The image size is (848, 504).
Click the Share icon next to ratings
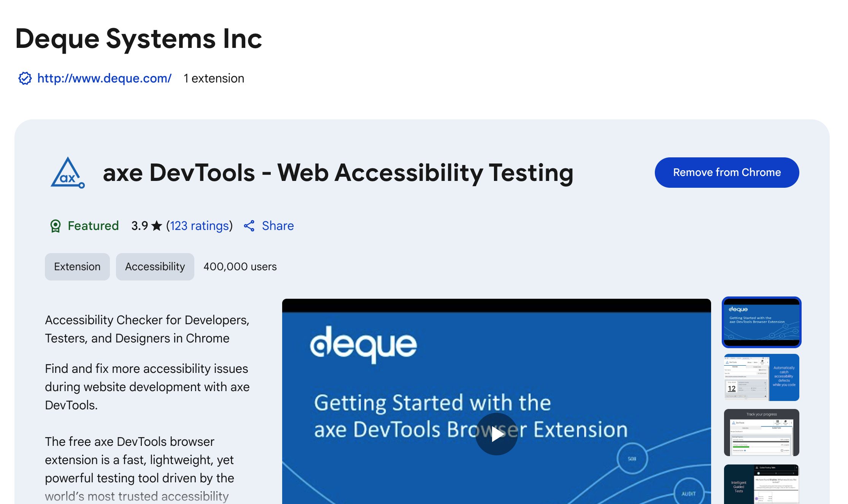[249, 226]
